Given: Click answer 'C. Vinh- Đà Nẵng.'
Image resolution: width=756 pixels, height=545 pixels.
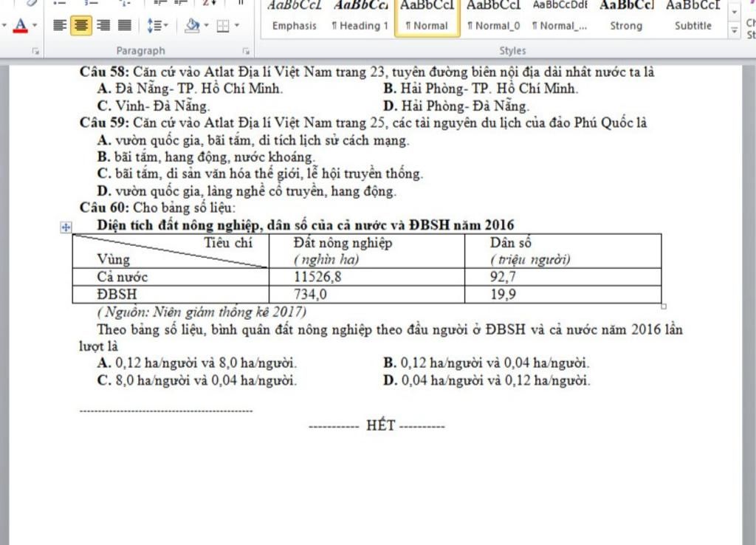Looking at the screenshot, I should (154, 106).
